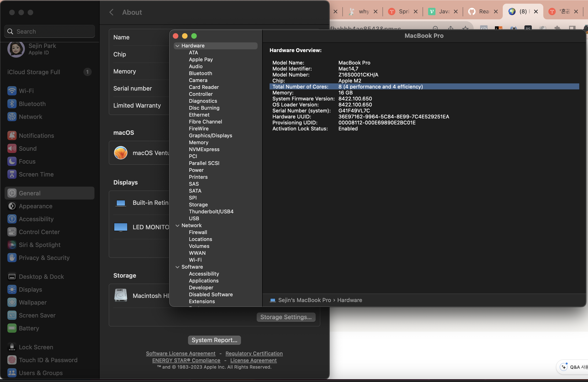
Task: Click the Sejin Park Apple ID avatar
Action: (16, 49)
